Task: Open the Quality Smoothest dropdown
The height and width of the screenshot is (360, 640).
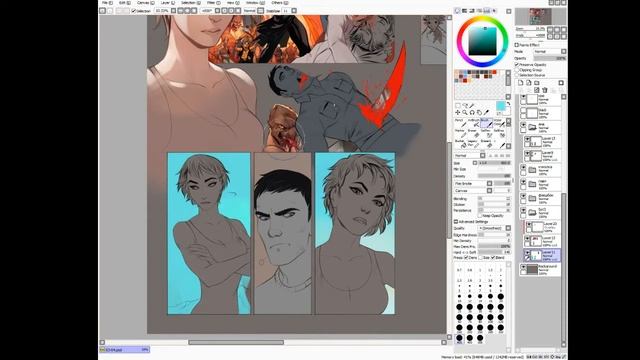Action: tap(494, 228)
